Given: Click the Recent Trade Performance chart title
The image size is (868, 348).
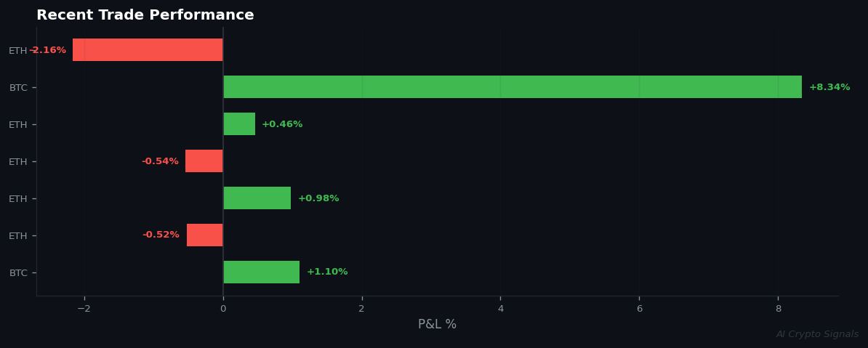Looking at the screenshot, I should (x=145, y=15).
